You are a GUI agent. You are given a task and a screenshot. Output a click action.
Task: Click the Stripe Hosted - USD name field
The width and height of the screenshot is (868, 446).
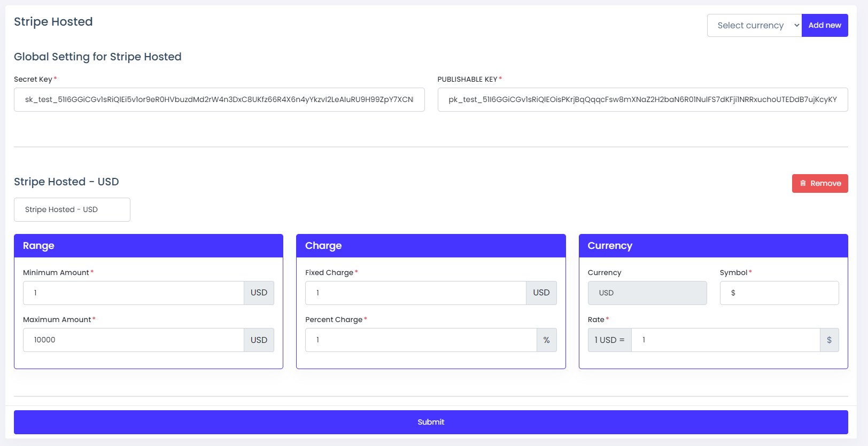[72, 209]
